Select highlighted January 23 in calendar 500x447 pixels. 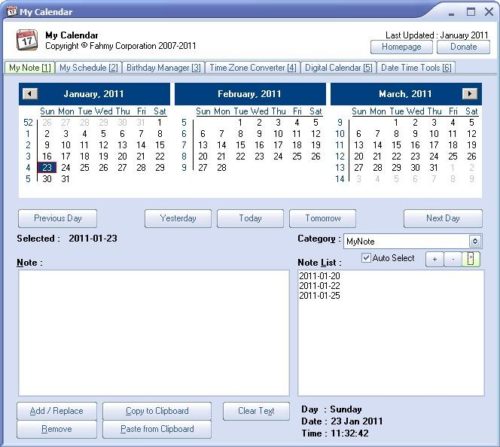pyautogui.click(x=47, y=167)
